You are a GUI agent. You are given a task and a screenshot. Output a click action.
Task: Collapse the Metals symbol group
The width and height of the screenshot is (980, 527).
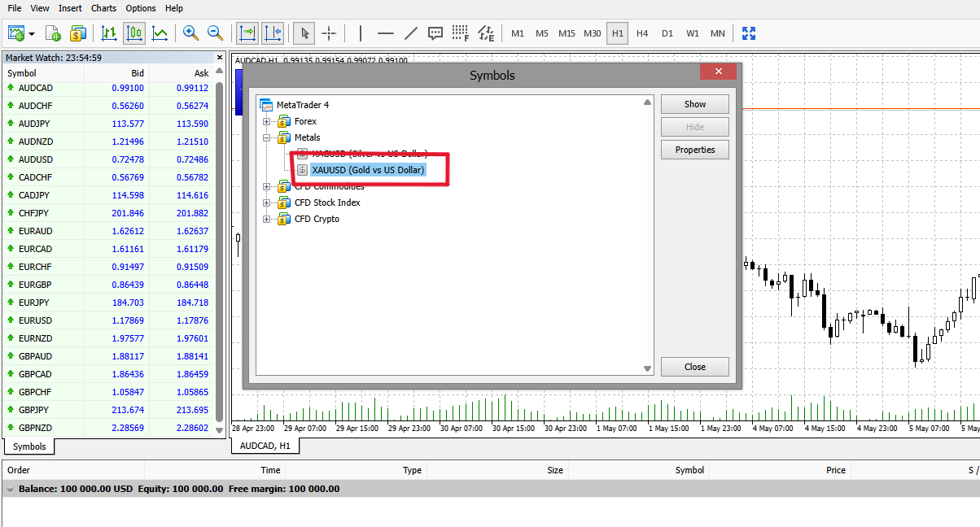pos(266,137)
